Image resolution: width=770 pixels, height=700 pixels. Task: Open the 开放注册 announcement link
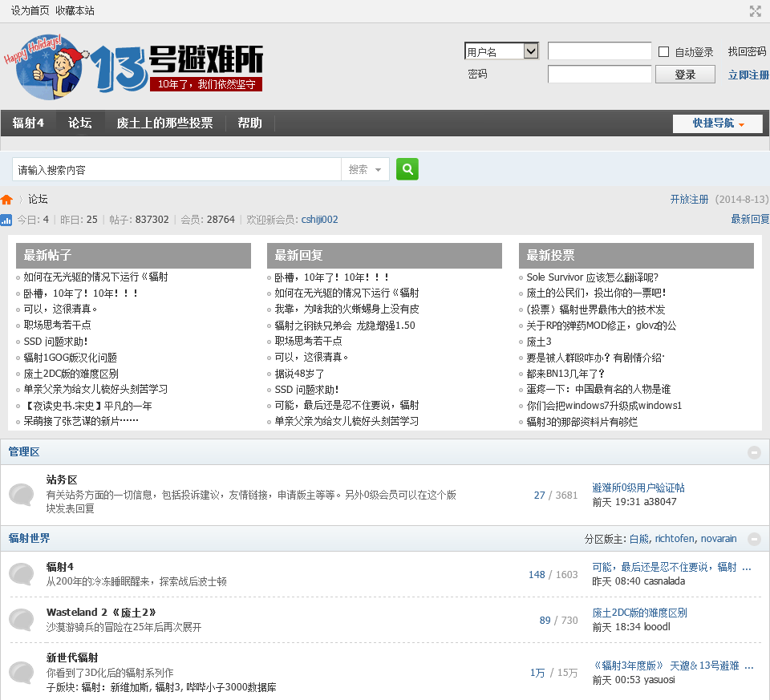[690, 200]
